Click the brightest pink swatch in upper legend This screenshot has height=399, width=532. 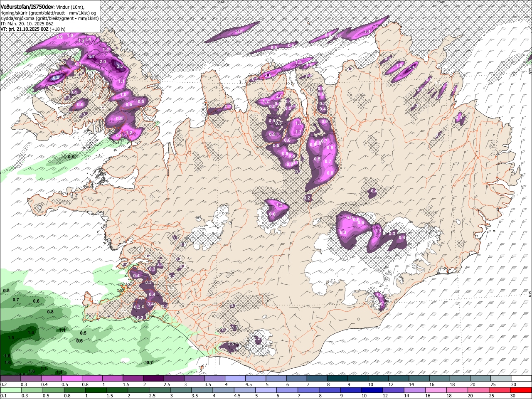coord(71,379)
